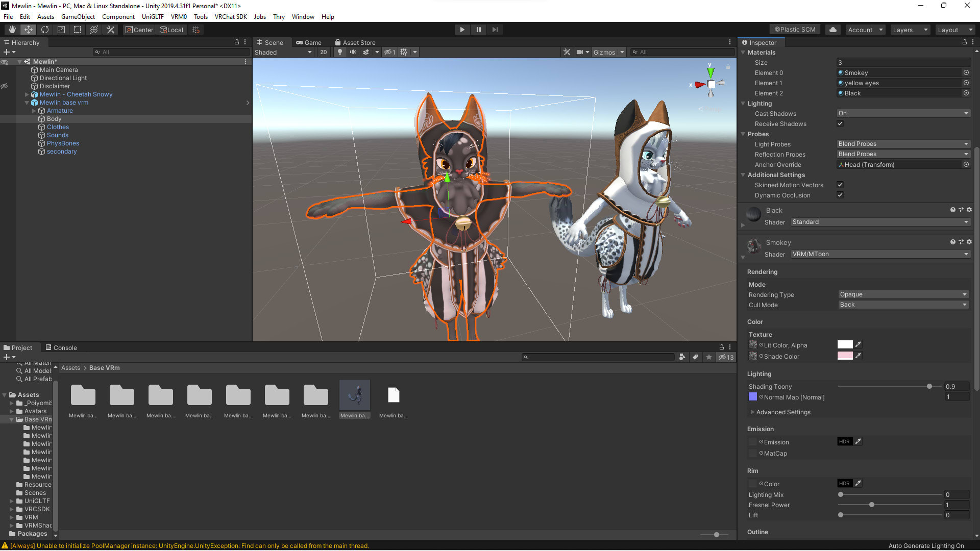This screenshot has height=551, width=980.
Task: Toggle Dynamic Occlusion checkbox
Action: click(x=840, y=195)
